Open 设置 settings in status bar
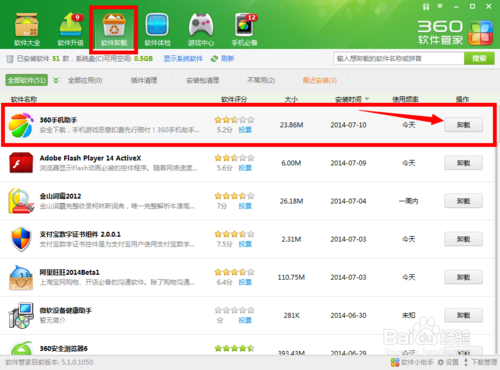This screenshot has height=370, width=500. point(448,362)
